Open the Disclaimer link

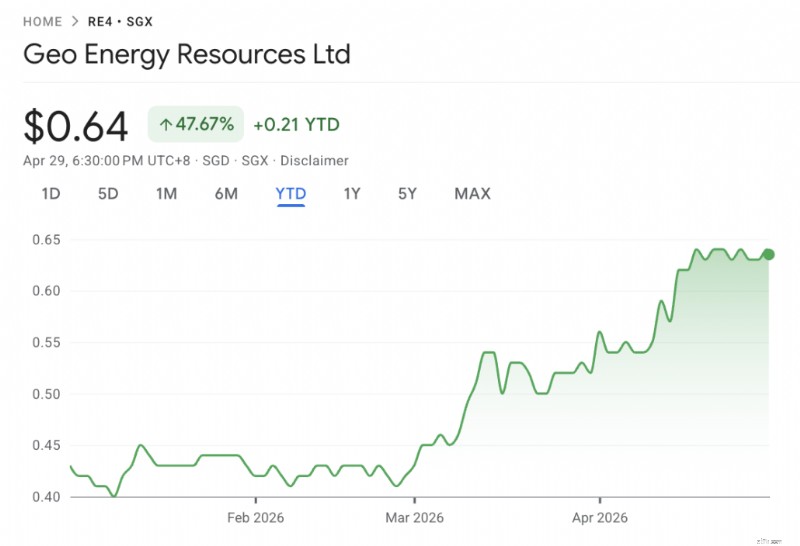[314, 161]
